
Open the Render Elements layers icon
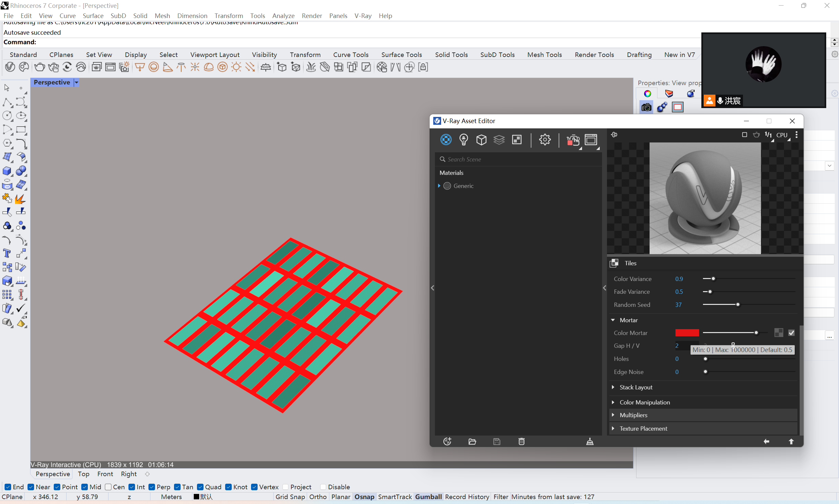pyautogui.click(x=499, y=140)
